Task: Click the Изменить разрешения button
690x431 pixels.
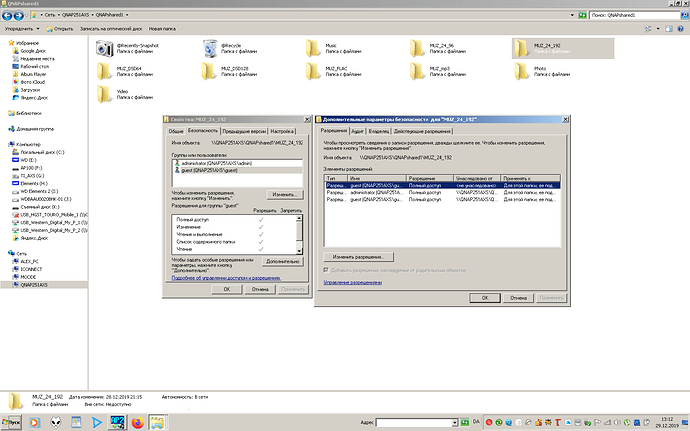Action: click(x=358, y=257)
